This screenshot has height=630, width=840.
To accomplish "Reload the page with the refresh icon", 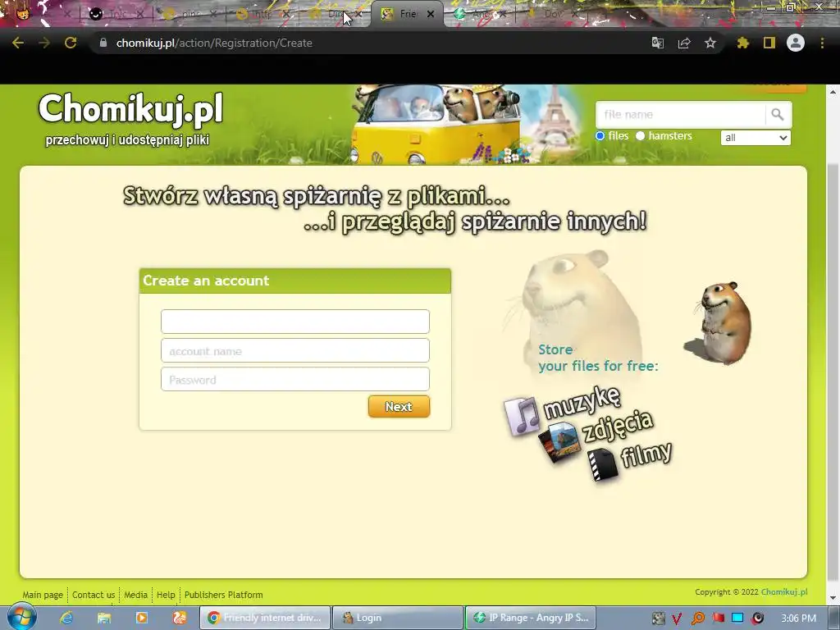I will (71, 43).
